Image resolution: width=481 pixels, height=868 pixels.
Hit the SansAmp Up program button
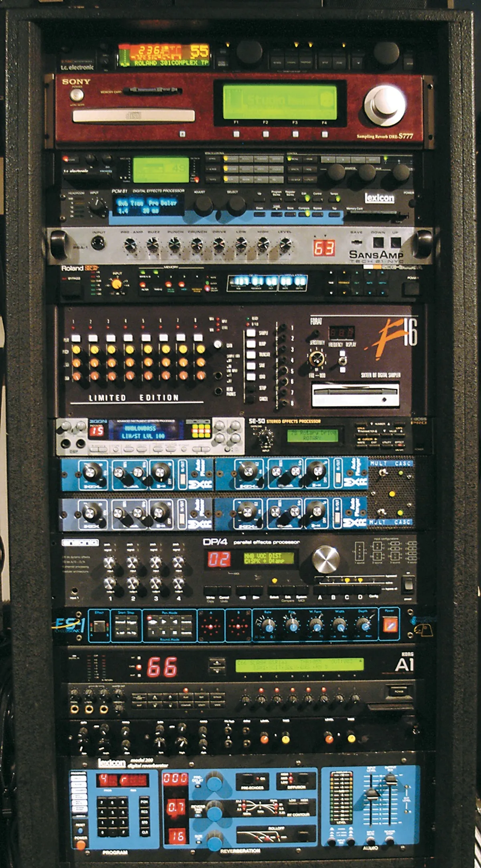396,242
